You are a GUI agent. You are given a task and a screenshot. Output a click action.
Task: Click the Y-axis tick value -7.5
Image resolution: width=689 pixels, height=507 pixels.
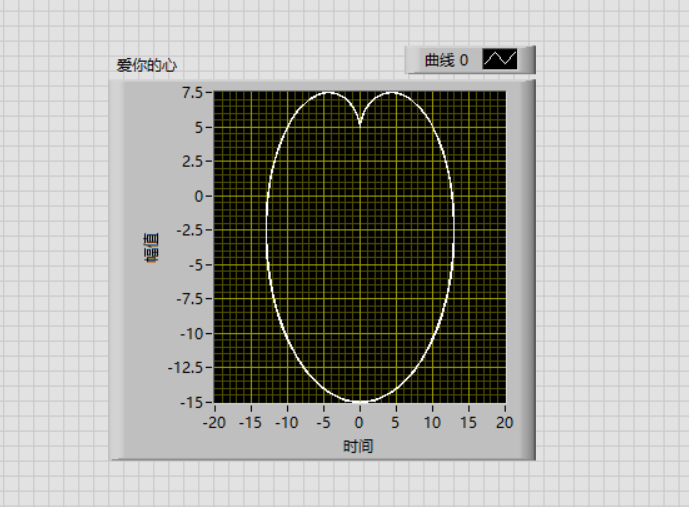[189, 299]
